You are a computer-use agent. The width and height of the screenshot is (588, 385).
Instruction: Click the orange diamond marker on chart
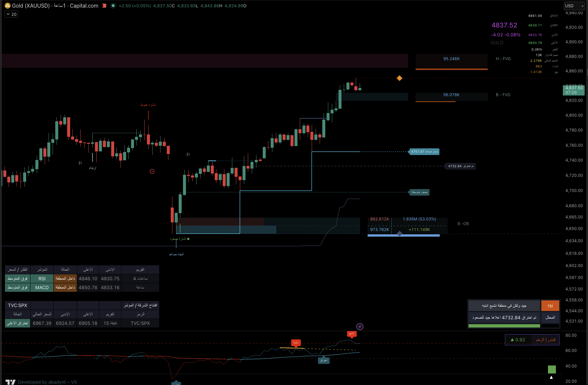[399, 78]
